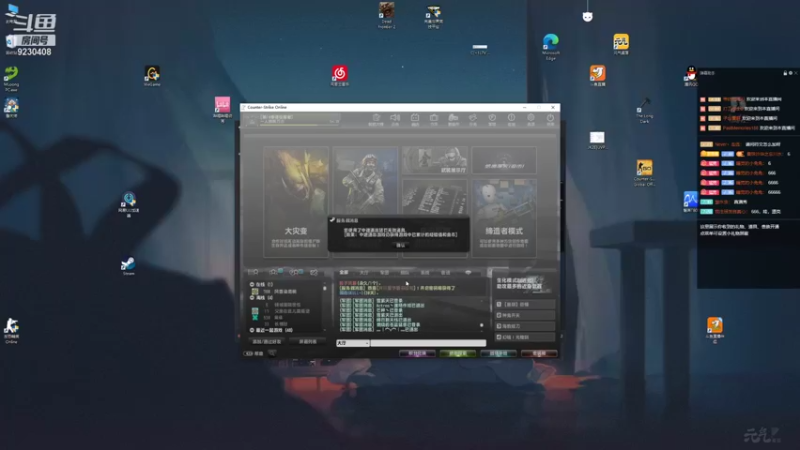Open the gear settings icon in the game toolbar
Viewport: 800px width, 450px height.
coord(531,118)
